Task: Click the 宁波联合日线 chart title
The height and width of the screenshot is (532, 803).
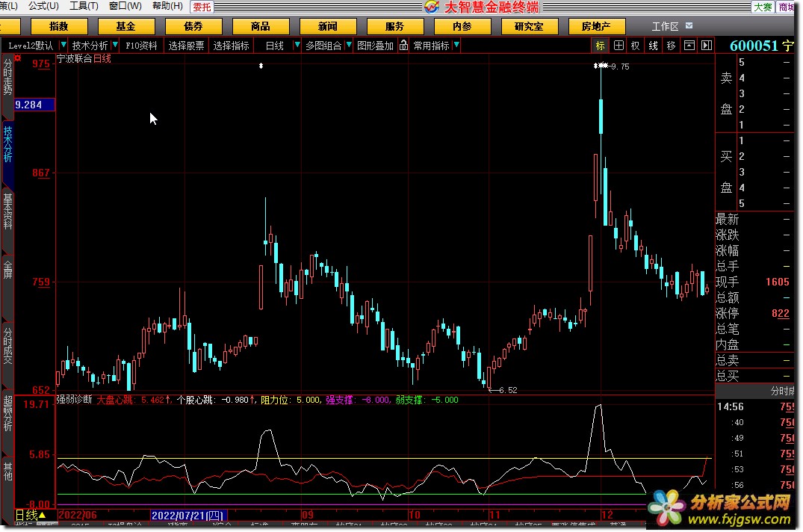Action: click(84, 58)
